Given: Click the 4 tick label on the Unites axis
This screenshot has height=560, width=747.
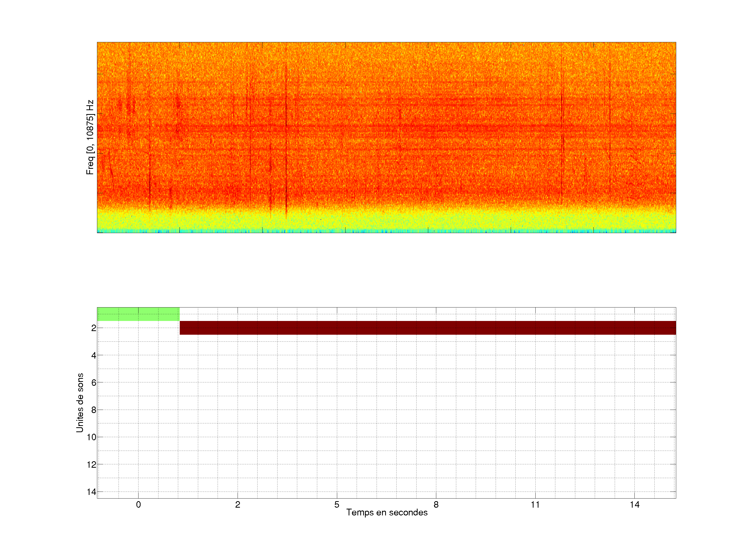Looking at the screenshot, I should [x=94, y=355].
